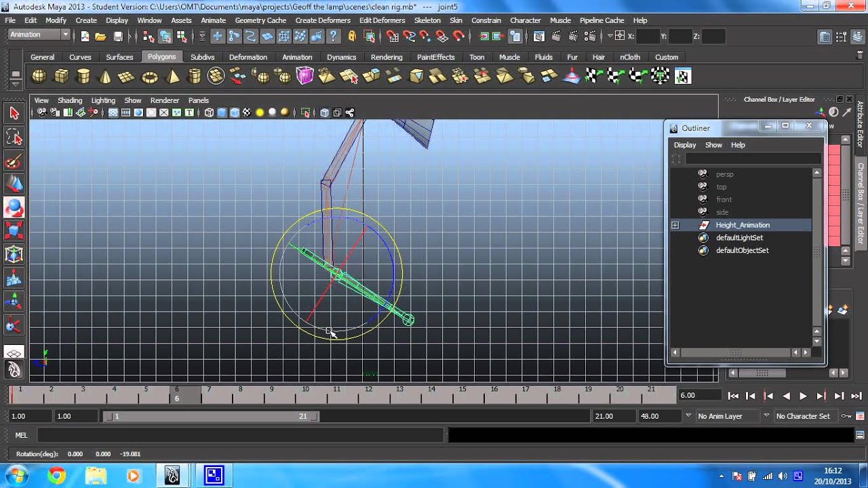Expand the Height_Animation node in Outliner
This screenshot has height=488, width=868.
click(675, 225)
